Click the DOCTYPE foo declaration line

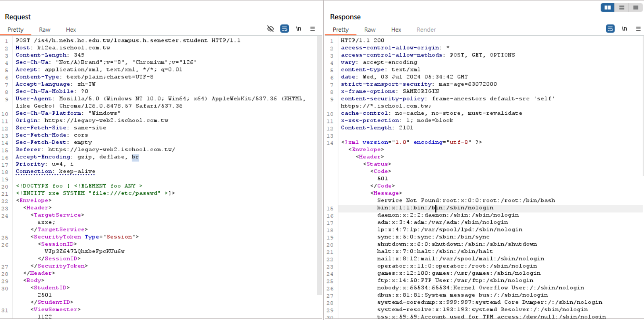[79, 186]
